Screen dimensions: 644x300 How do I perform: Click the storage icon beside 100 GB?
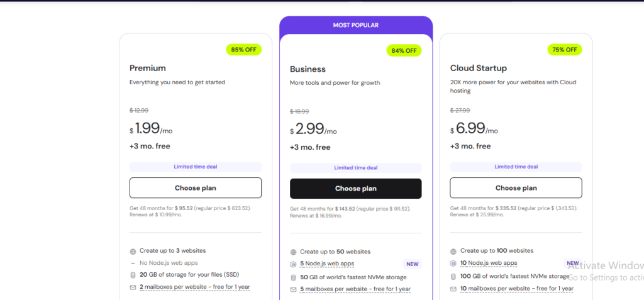453,276
